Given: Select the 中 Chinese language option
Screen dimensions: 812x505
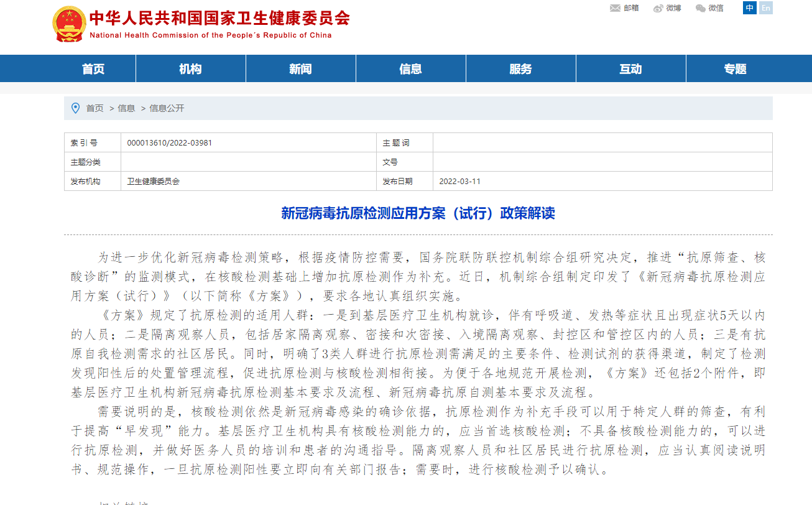Looking at the screenshot, I should coord(749,8).
